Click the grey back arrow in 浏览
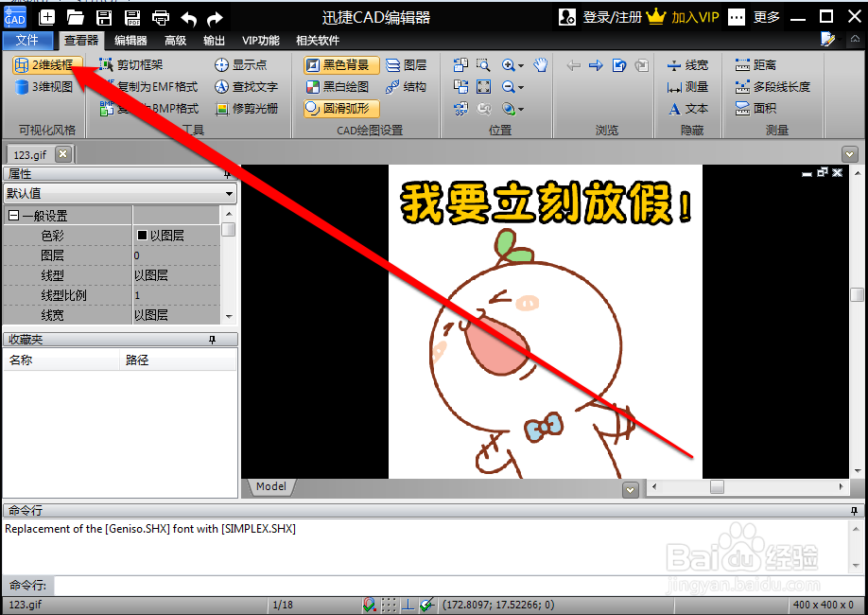Image resolution: width=868 pixels, height=615 pixels. 574,65
